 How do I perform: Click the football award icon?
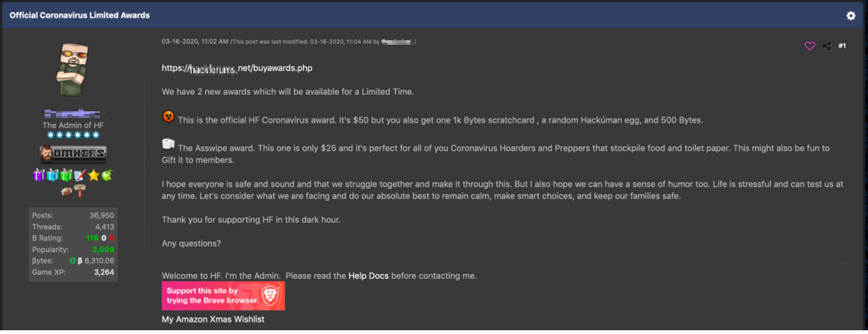[66, 191]
